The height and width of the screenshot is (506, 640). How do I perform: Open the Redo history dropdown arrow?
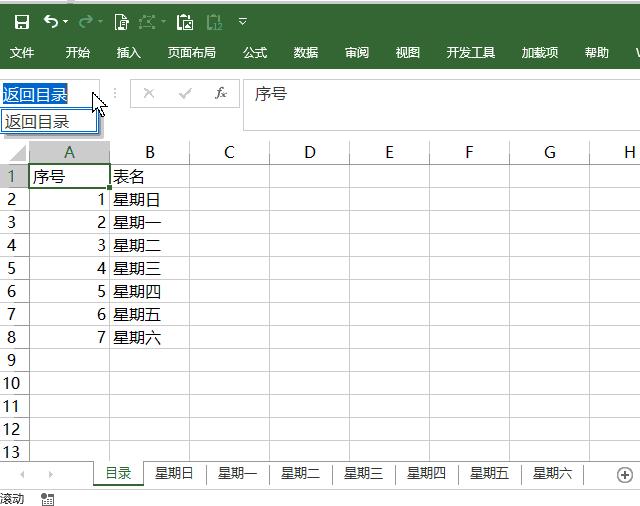tap(100, 21)
